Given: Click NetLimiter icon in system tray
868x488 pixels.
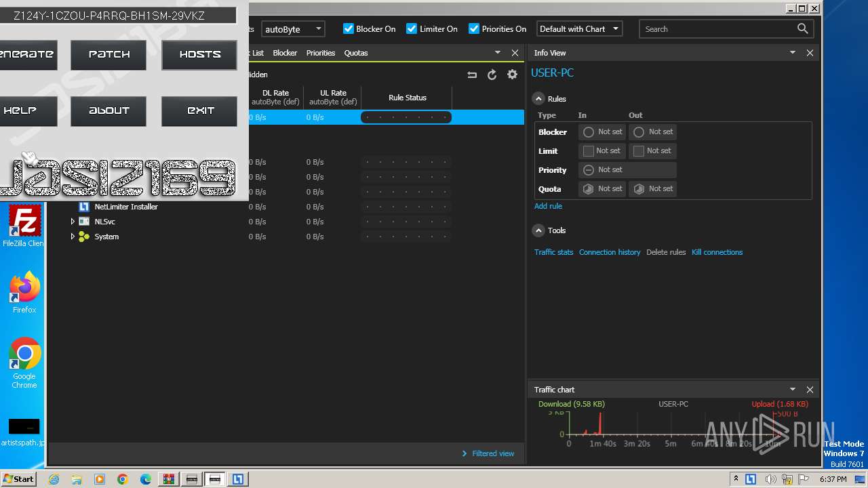Looking at the screenshot, I should pyautogui.click(x=751, y=479).
